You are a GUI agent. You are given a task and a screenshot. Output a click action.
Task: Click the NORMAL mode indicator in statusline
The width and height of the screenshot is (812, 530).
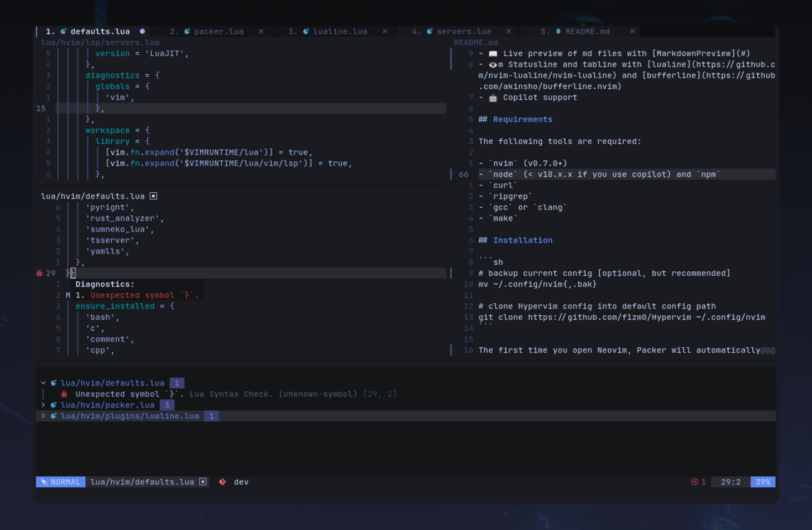(61, 482)
